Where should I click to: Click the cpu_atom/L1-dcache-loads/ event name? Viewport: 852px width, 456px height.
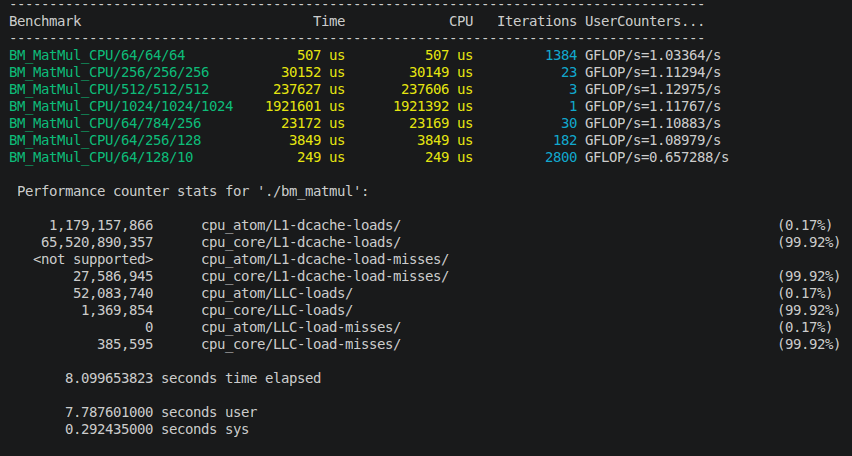tap(301, 225)
